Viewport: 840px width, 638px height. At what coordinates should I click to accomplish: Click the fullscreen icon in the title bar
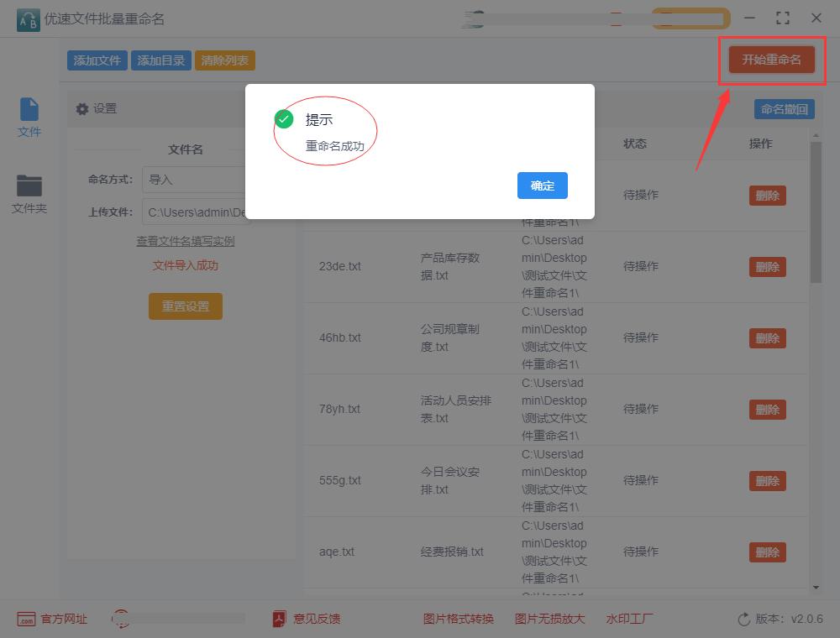[783, 17]
